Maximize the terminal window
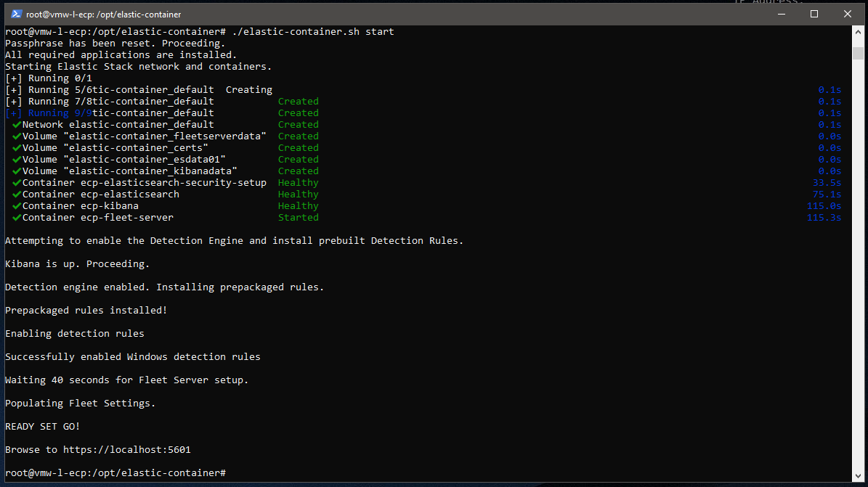Screen dimensions: 868x487 (x=814, y=14)
